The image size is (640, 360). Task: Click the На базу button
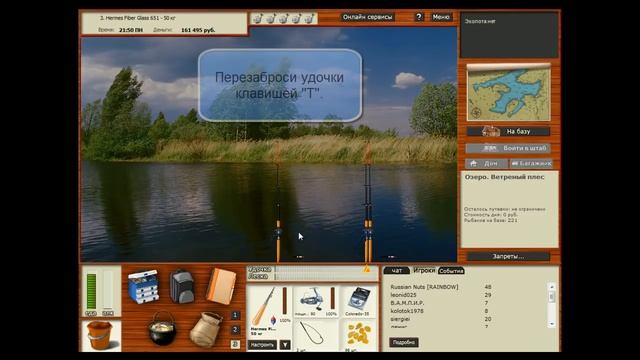508,131
